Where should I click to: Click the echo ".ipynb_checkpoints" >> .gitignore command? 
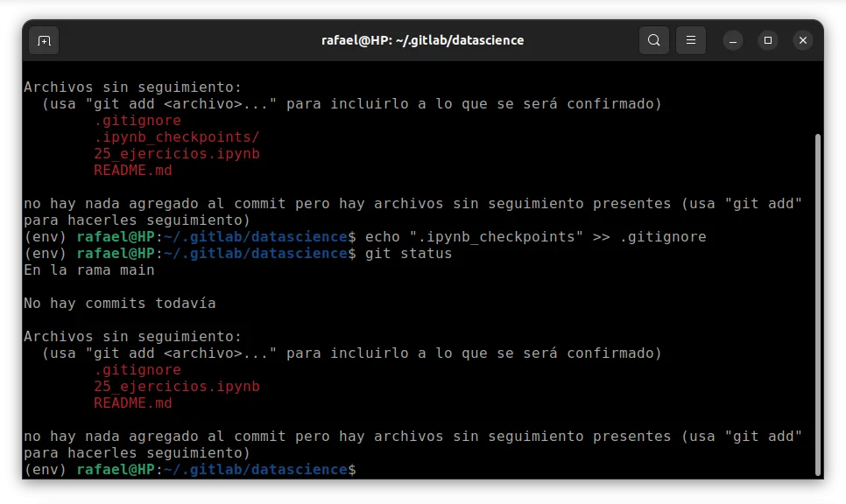click(x=536, y=236)
